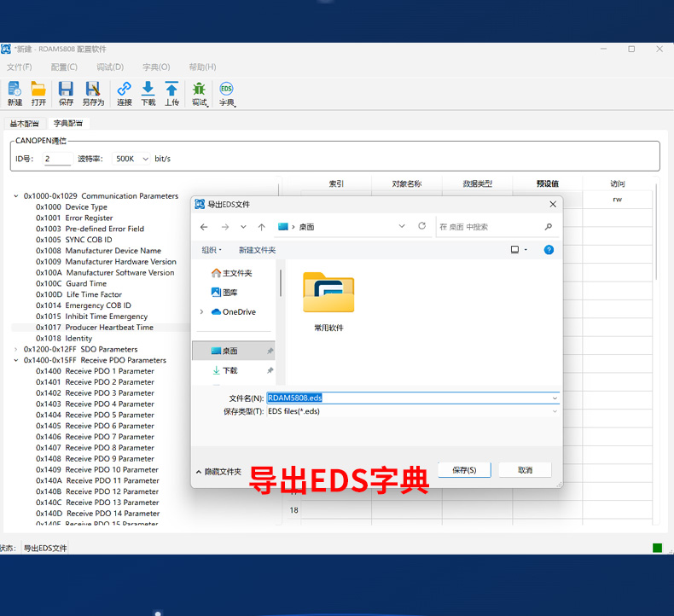Click the help question mark icon in dialog
The width and height of the screenshot is (674, 616).
point(549,249)
